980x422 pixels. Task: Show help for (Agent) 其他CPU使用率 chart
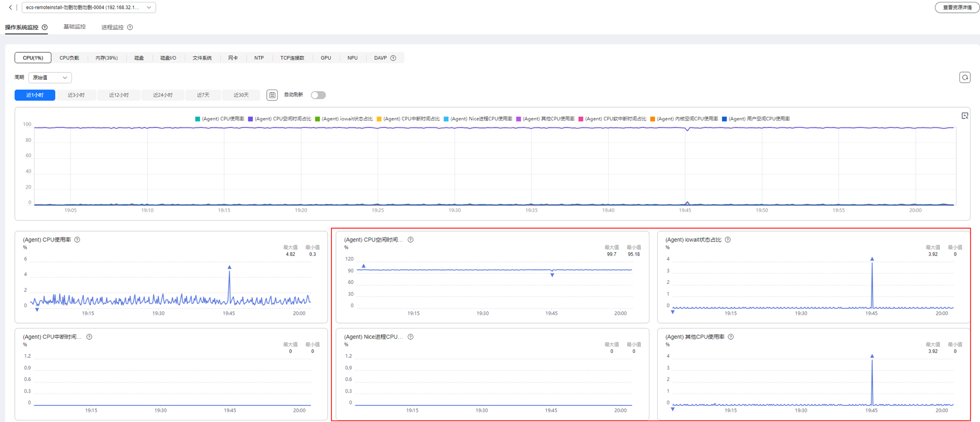tap(731, 337)
